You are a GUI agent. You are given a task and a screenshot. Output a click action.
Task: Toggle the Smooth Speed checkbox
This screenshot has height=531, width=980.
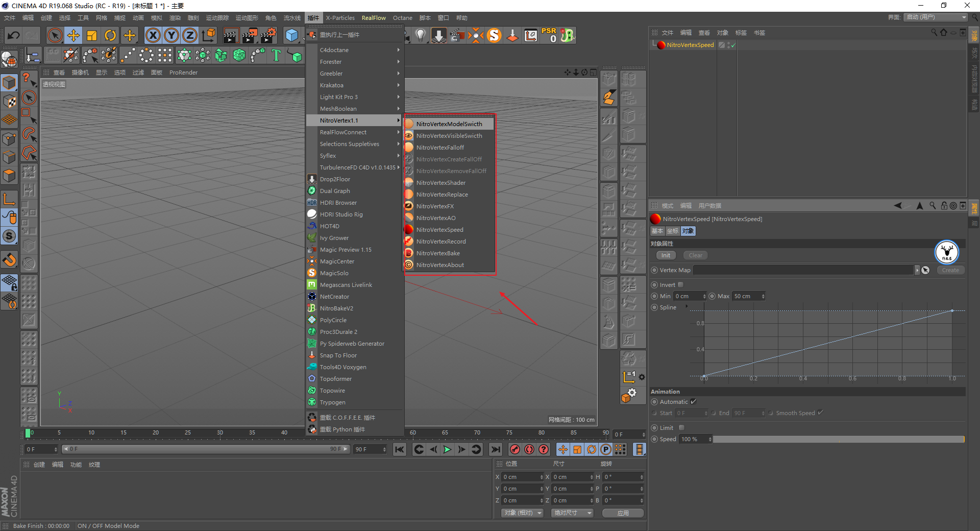[820, 413]
